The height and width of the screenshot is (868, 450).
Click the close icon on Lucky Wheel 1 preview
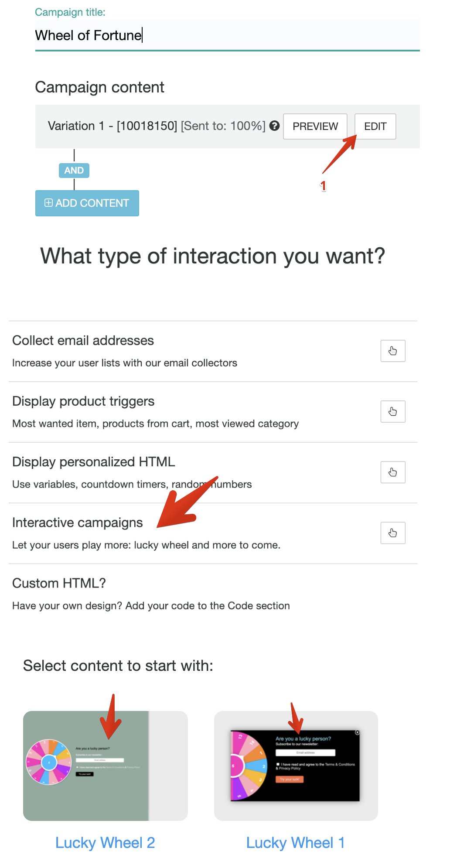click(x=357, y=732)
